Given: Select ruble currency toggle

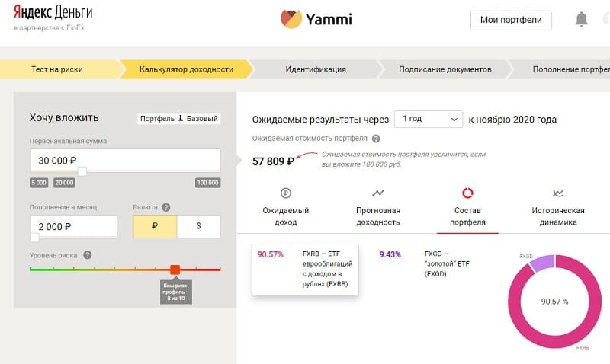Looking at the screenshot, I should [155, 226].
